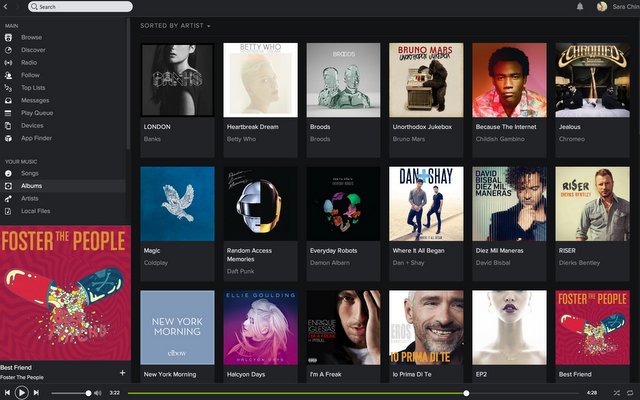This screenshot has width=640, height=400.
Task: Open the Play Queue label
Action: [37, 113]
